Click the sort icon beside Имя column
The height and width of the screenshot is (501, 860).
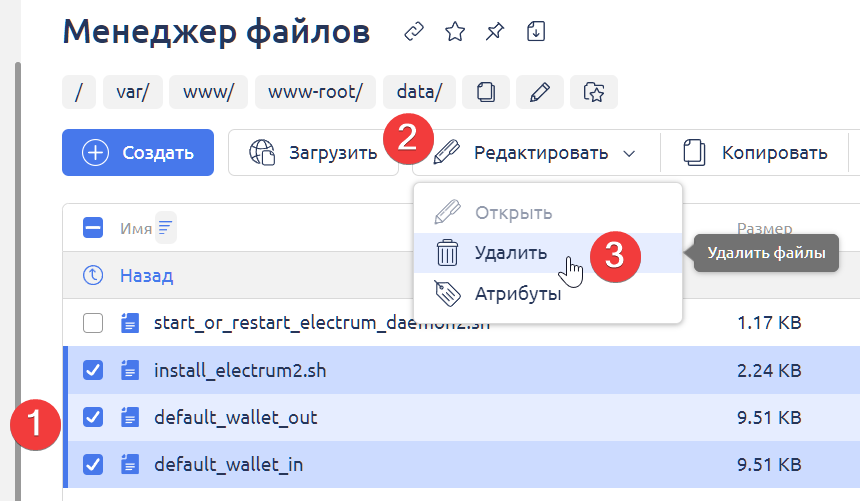click(166, 228)
